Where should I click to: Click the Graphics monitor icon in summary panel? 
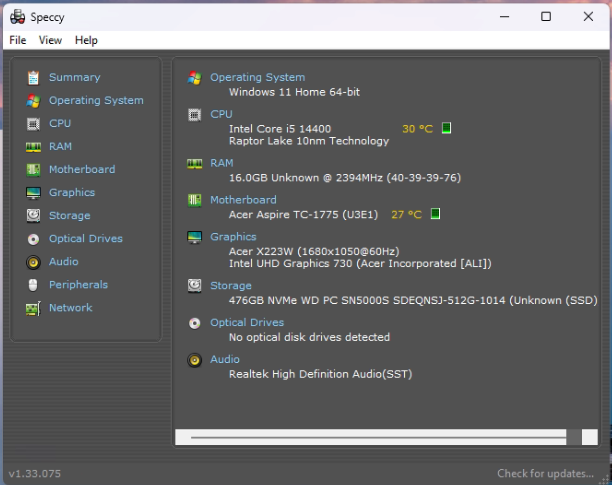pyautogui.click(x=194, y=237)
